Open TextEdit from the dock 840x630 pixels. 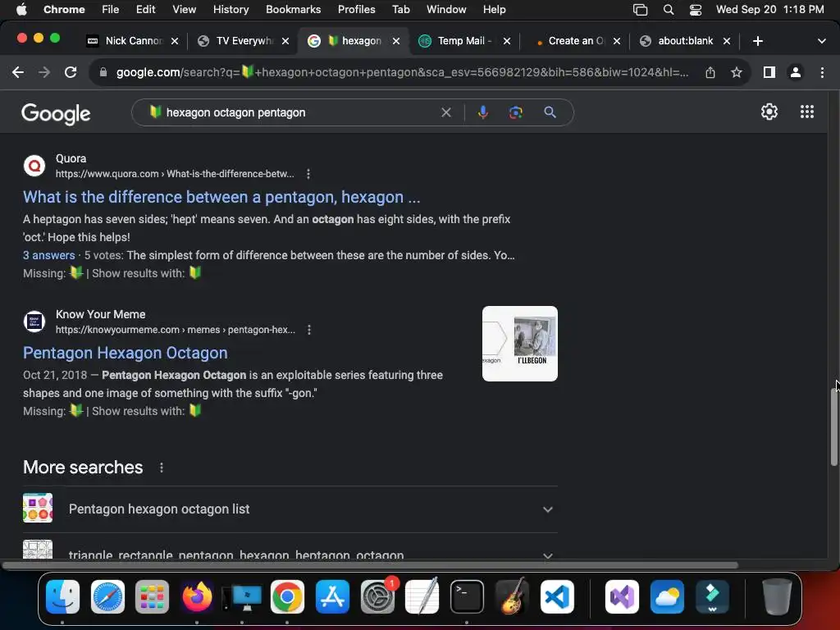coord(422,597)
